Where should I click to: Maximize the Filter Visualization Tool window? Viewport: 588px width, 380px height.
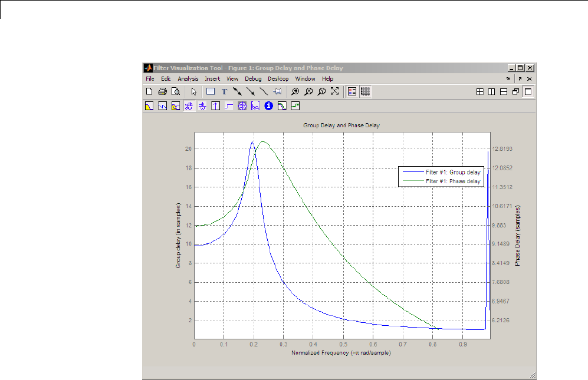coord(521,68)
